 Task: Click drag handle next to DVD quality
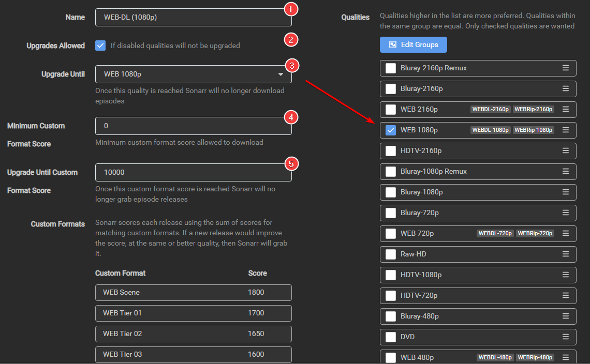pos(566,337)
